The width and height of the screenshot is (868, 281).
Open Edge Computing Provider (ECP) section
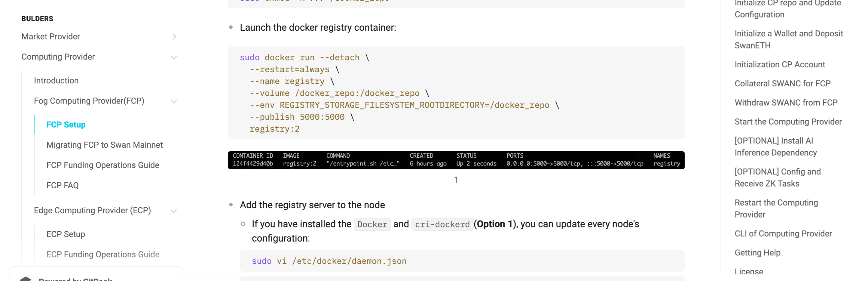92,210
